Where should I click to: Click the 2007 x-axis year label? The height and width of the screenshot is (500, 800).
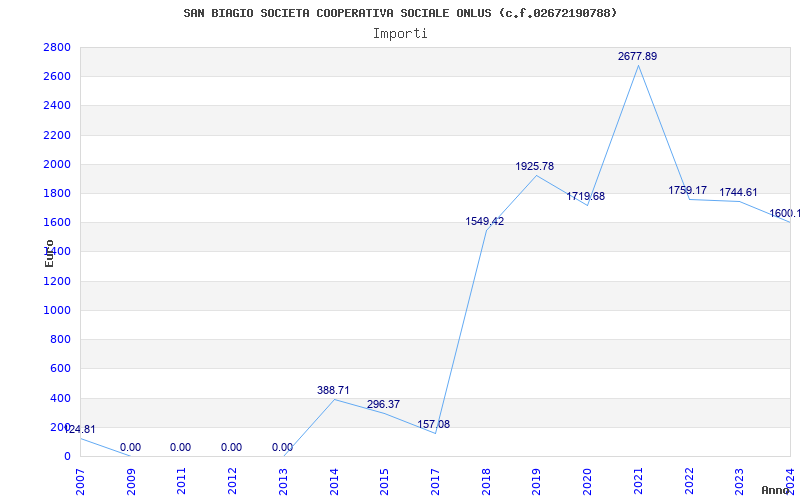pyautogui.click(x=80, y=482)
